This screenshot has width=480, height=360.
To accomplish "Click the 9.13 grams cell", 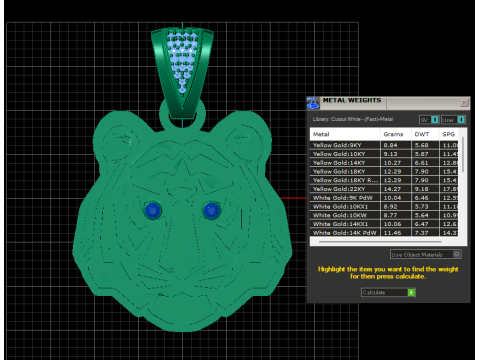I will [x=396, y=154].
